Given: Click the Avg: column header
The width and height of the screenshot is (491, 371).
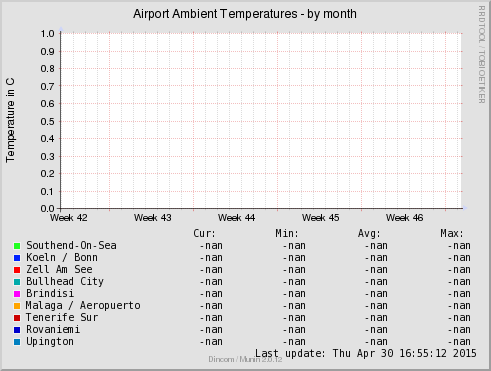Looking at the screenshot, I should pos(369,233).
